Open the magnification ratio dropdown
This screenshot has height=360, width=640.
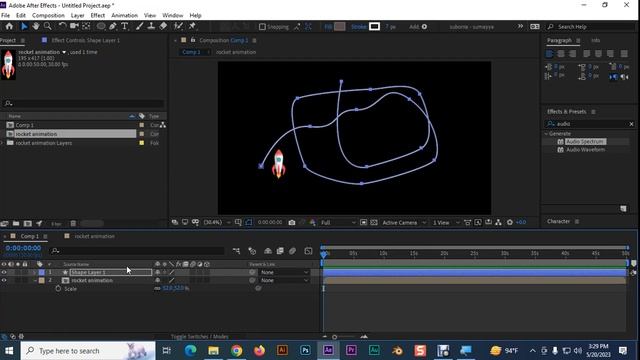click(216, 222)
